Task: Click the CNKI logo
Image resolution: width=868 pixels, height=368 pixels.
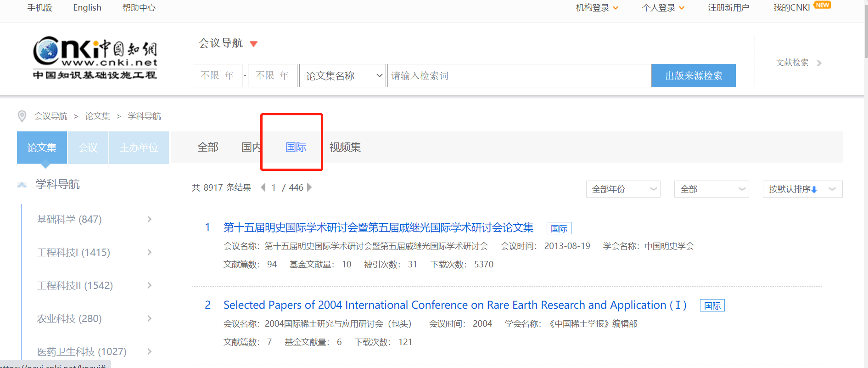Action: 95,57
